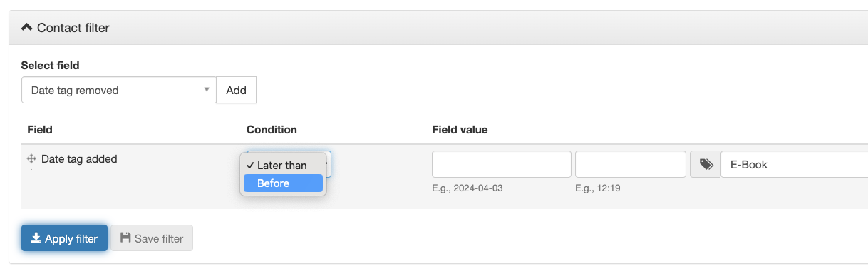Select Before from the condition list
This screenshot has height=274, width=868.
pyautogui.click(x=283, y=183)
